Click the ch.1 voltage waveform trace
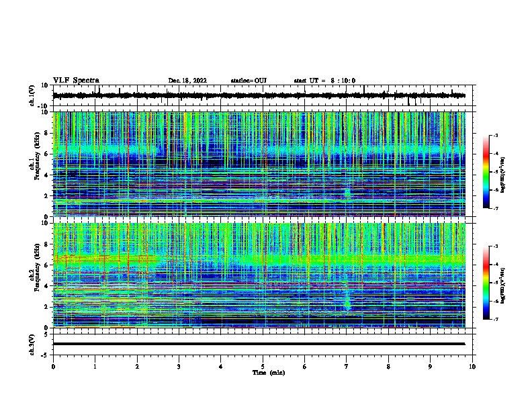 tap(259, 95)
